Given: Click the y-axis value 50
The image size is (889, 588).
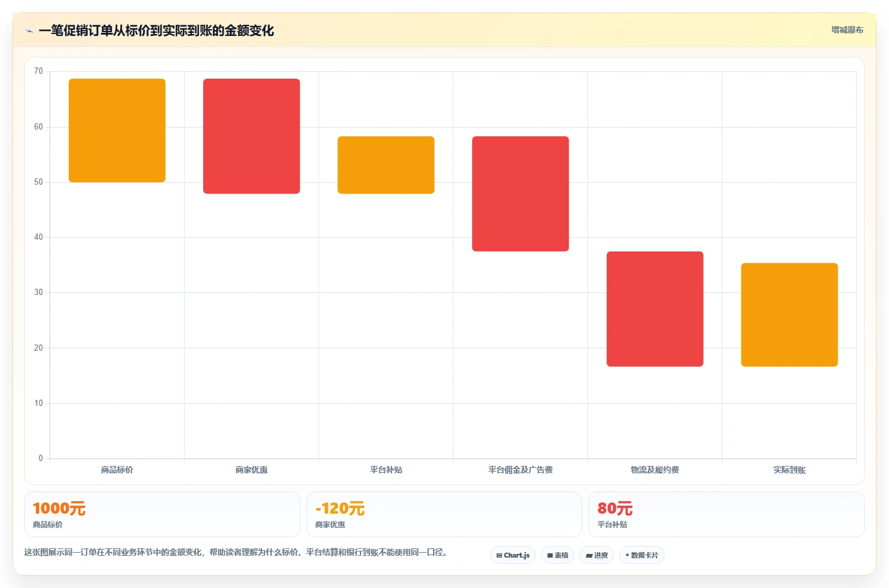Looking at the screenshot, I should [x=38, y=182].
